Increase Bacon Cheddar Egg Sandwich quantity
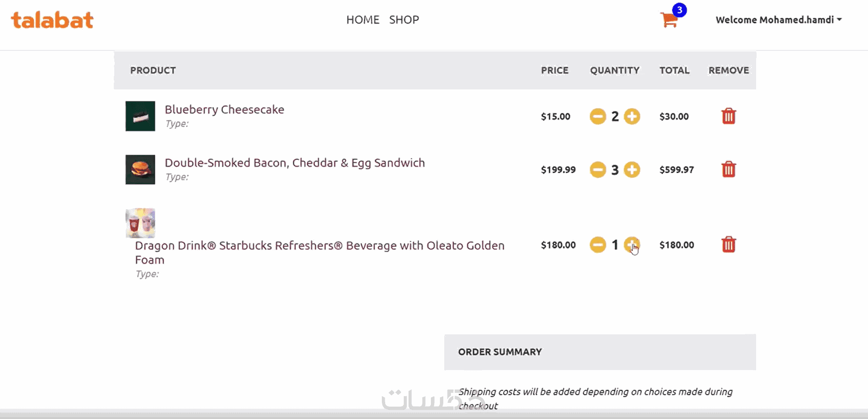 click(632, 170)
